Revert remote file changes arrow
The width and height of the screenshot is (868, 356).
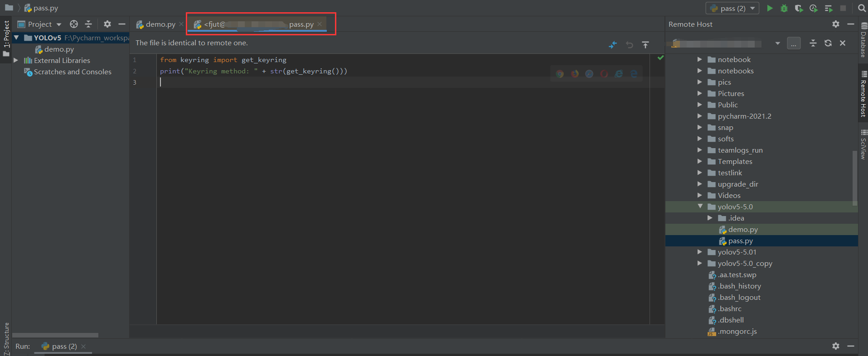tap(630, 44)
